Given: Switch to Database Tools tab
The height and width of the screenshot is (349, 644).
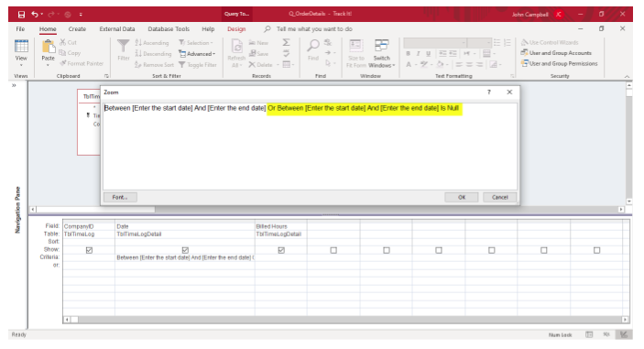Looking at the screenshot, I should pos(169,29).
